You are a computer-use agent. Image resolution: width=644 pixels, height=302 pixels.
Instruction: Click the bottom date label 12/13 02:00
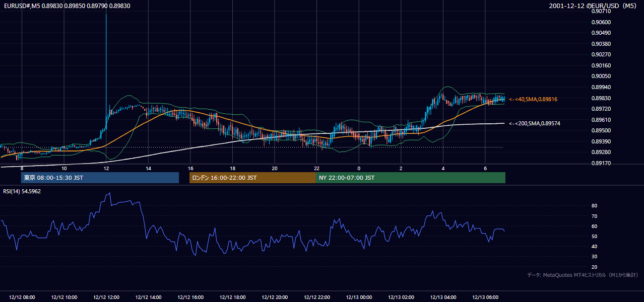click(401, 297)
